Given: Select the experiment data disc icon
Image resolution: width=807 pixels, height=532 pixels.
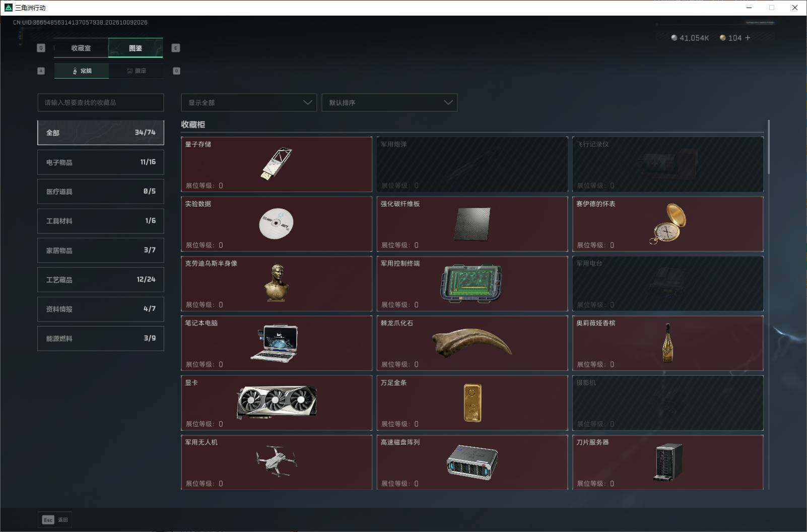Looking at the screenshot, I should tap(276, 223).
